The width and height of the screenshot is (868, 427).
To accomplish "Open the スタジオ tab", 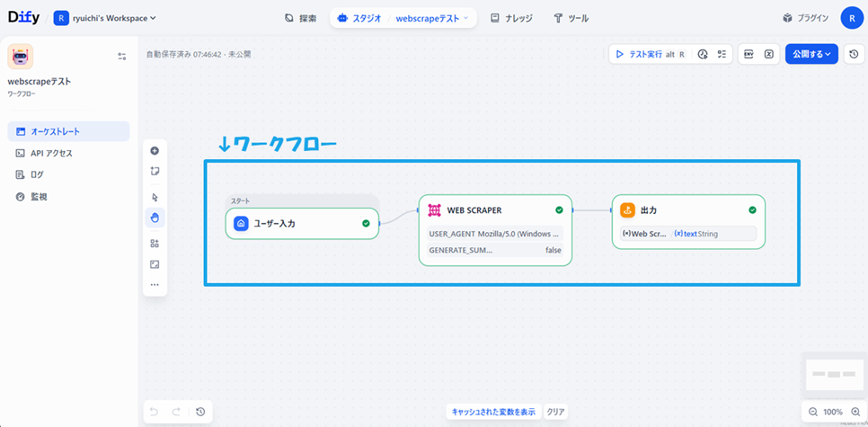I will 359,18.
